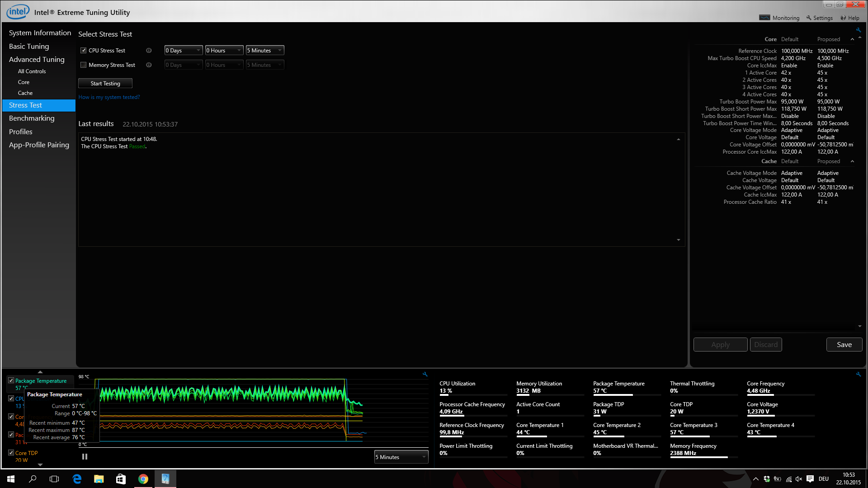Viewport: 868px width, 488px height.
Task: Select Core under Advanced Tuning
Action: pos(24,82)
